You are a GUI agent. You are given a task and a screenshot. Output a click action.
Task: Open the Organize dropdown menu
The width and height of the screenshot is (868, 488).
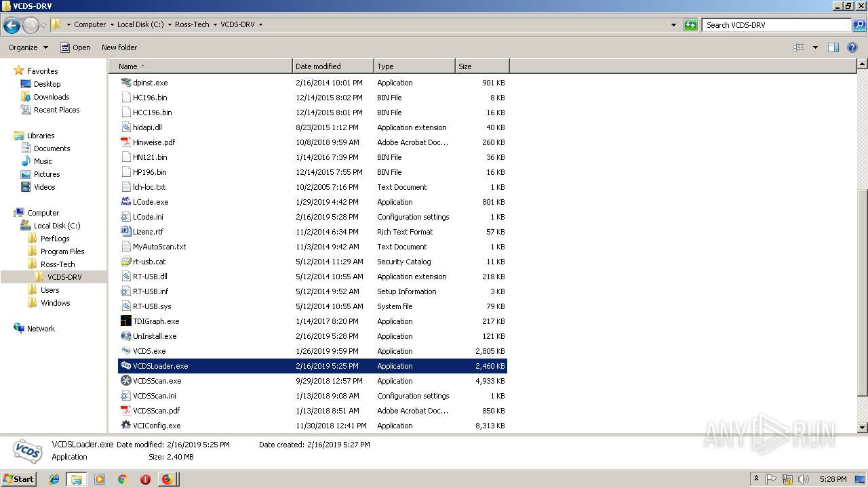(x=28, y=47)
